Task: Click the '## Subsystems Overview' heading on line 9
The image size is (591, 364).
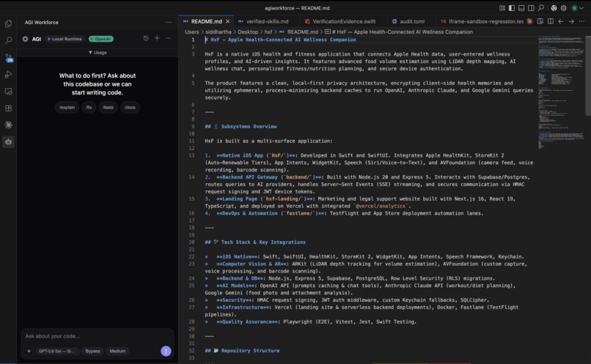Action: [x=241, y=127]
